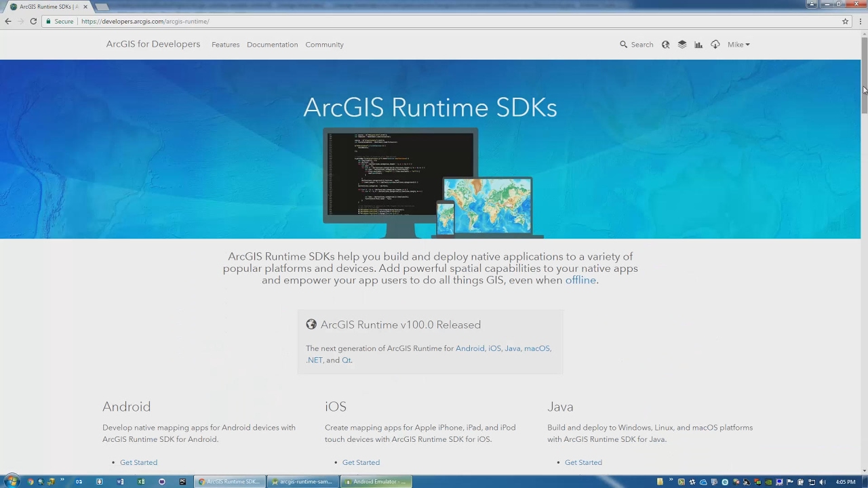The height and width of the screenshot is (488, 868).
Task: Click the volume speaker tray icon
Action: click(823, 482)
